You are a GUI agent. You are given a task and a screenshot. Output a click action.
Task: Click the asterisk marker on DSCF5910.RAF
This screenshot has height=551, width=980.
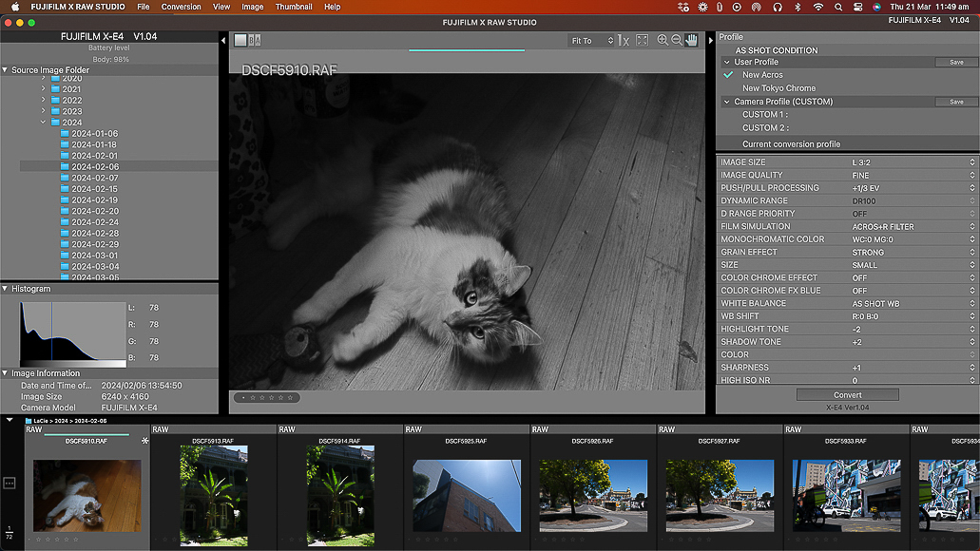click(145, 441)
